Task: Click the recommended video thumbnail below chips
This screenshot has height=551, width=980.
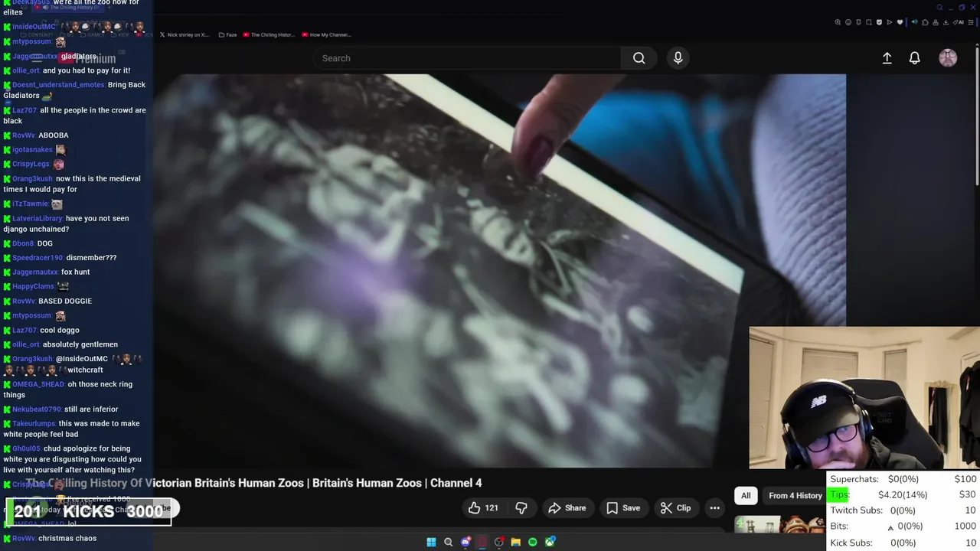Action: click(x=779, y=525)
